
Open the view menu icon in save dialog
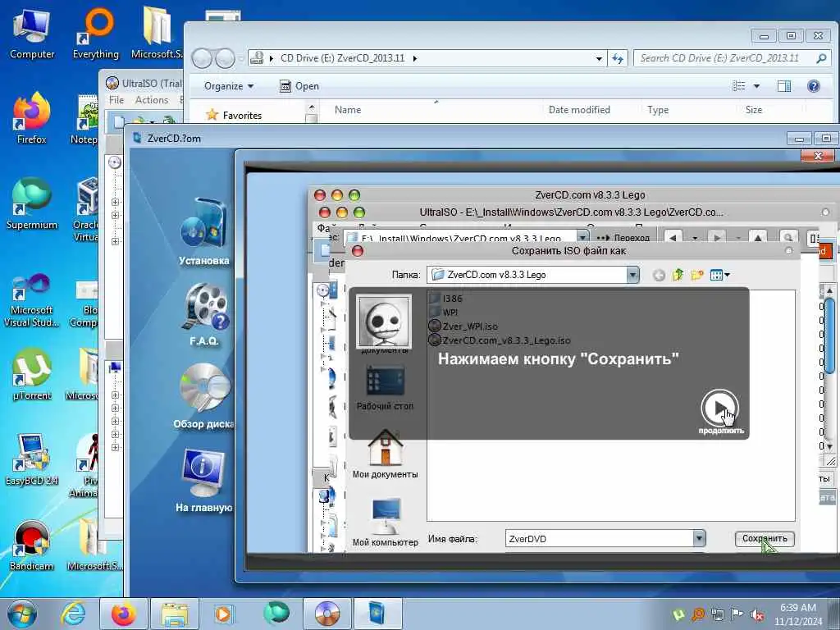pos(719,275)
